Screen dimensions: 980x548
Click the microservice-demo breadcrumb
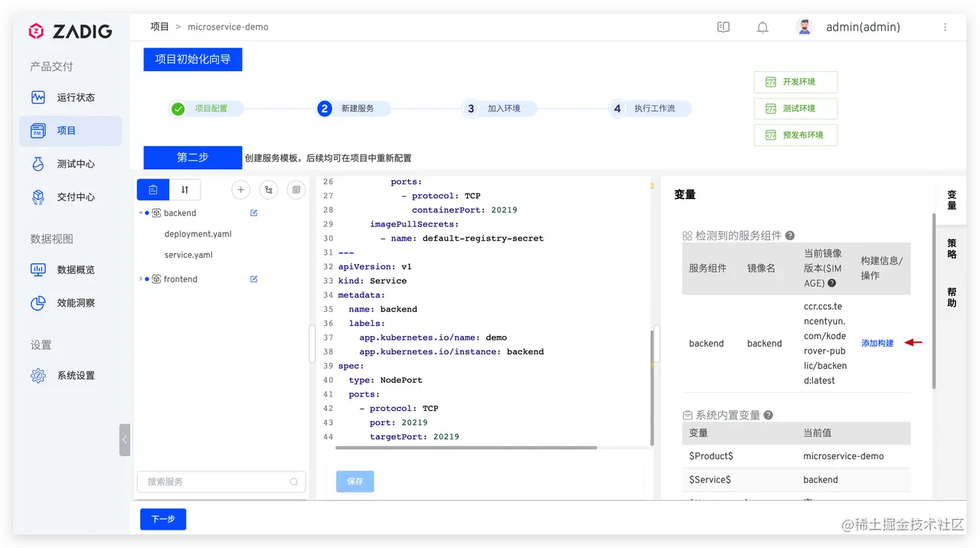228,26
